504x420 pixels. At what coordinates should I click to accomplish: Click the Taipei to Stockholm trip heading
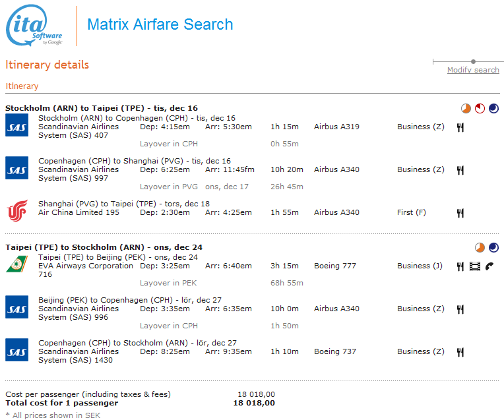click(104, 247)
